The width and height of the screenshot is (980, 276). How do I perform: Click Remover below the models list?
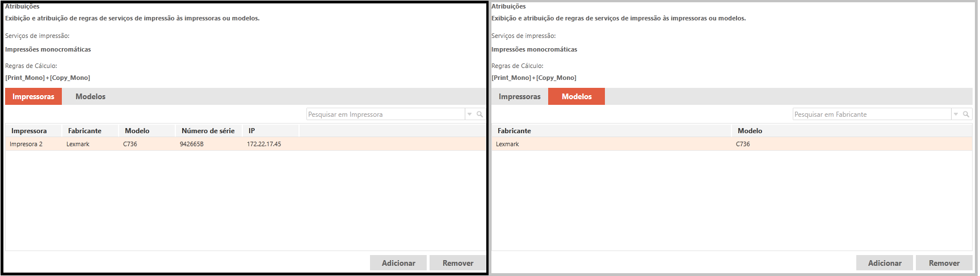click(x=944, y=263)
